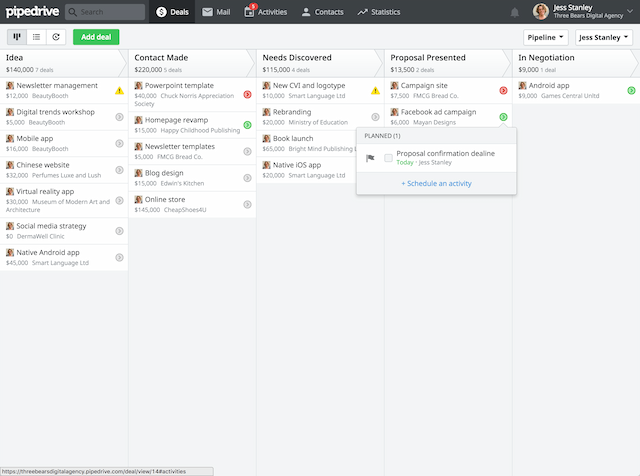640x476 pixels.
Task: Open the Activities tab
Action: coord(266,12)
